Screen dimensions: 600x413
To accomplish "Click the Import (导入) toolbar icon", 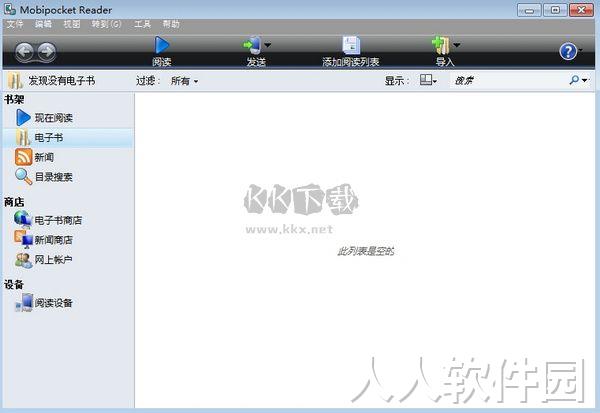I will coord(441,45).
